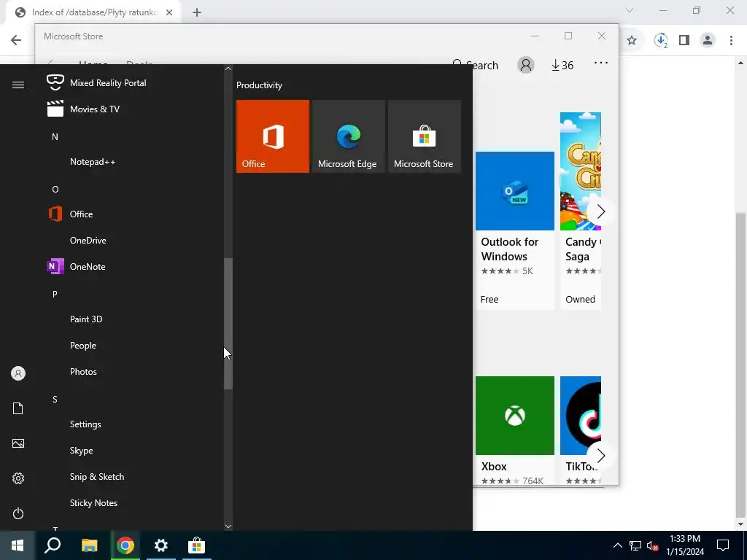
Task: Click app list scroll down arrow
Action: tap(228, 526)
